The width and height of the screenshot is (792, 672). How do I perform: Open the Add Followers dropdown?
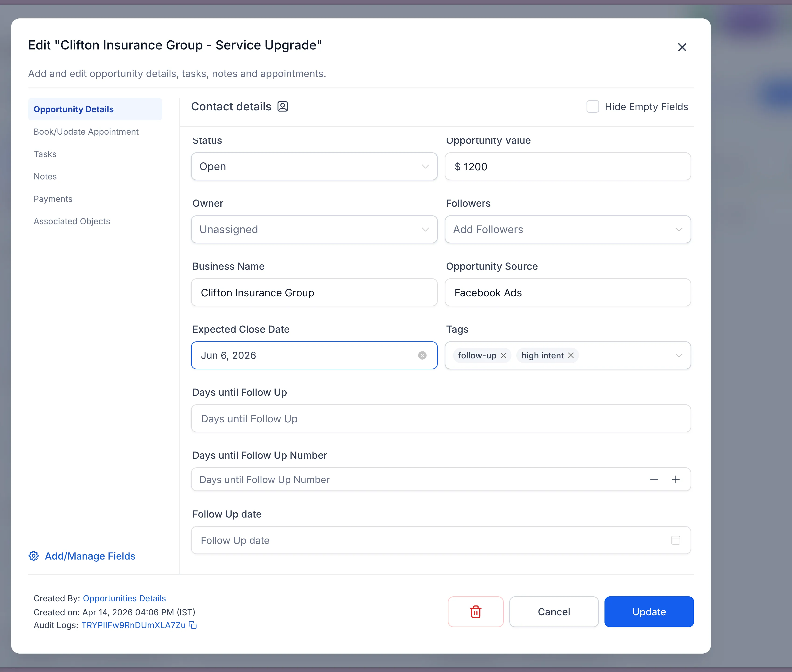click(x=567, y=229)
